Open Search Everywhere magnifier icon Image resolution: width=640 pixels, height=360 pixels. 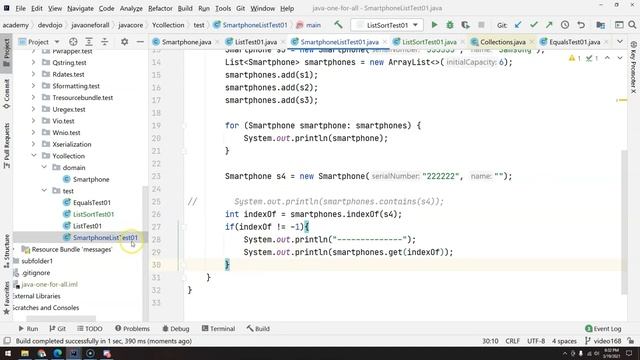[x=632, y=25]
